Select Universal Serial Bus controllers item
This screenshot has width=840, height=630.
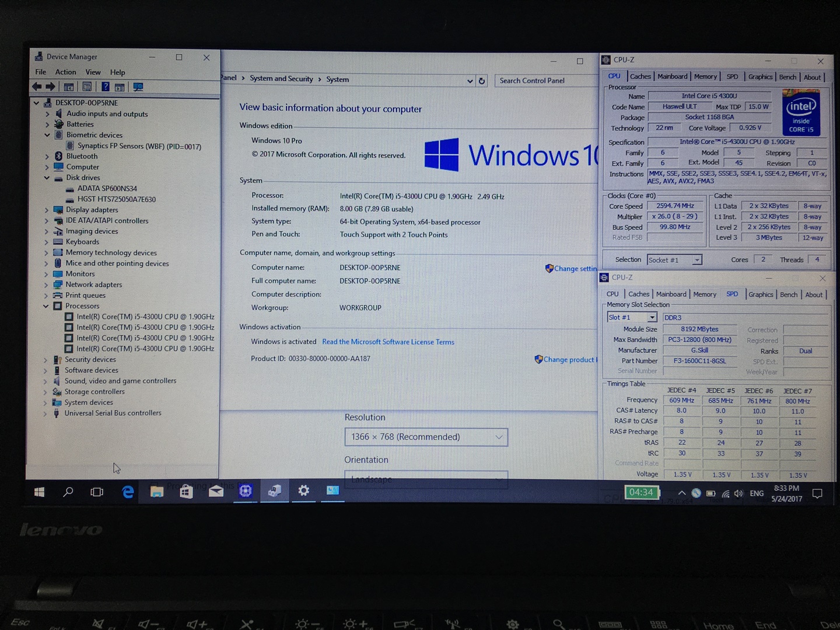coord(113,413)
